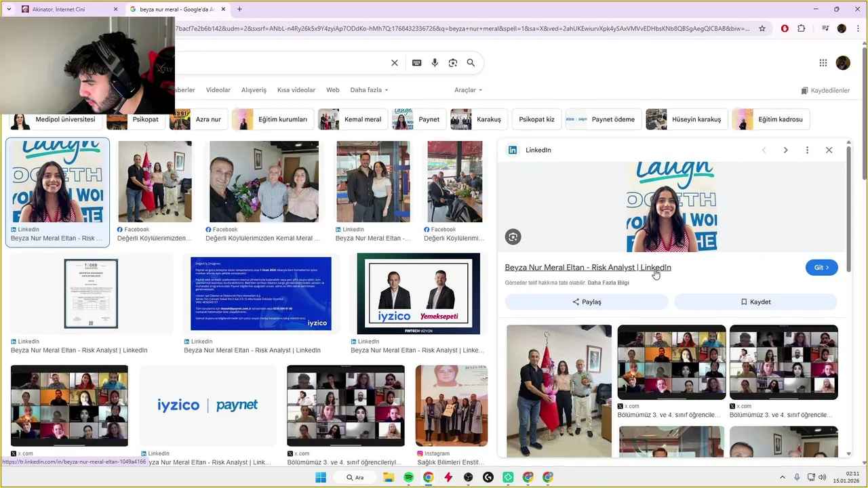Click the magnifier search submit icon
Viewport: 868px width, 488px height.
471,63
